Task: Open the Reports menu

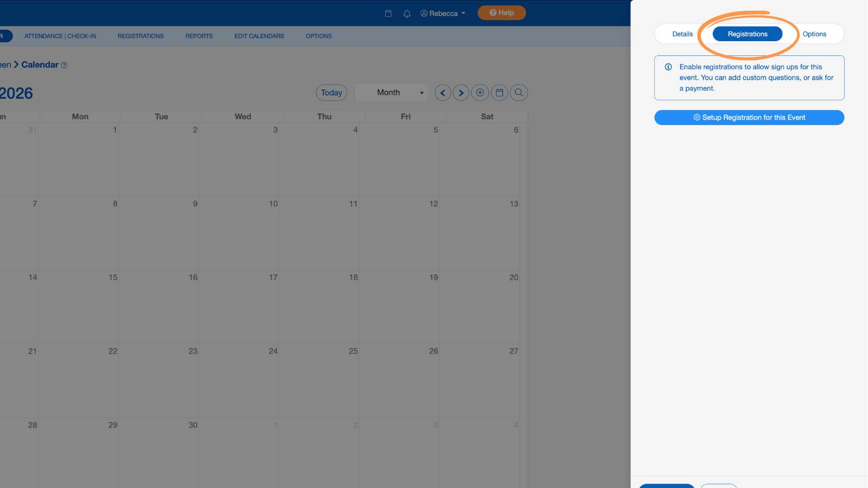Action: [199, 36]
